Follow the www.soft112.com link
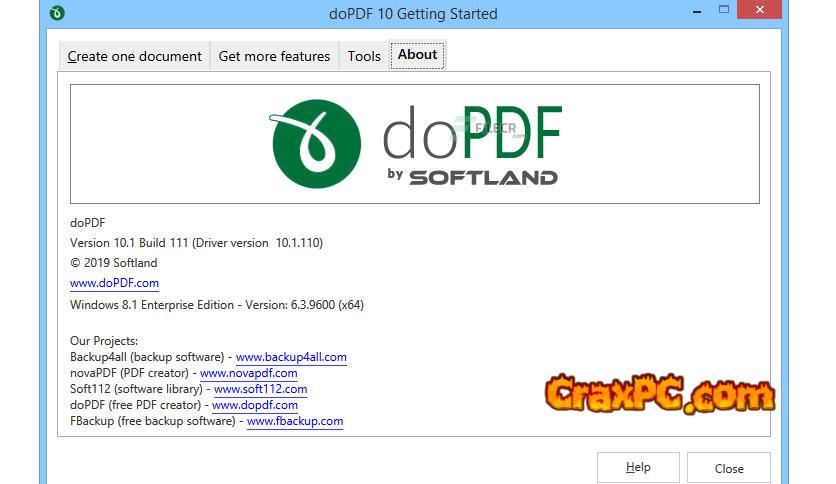 pos(260,389)
